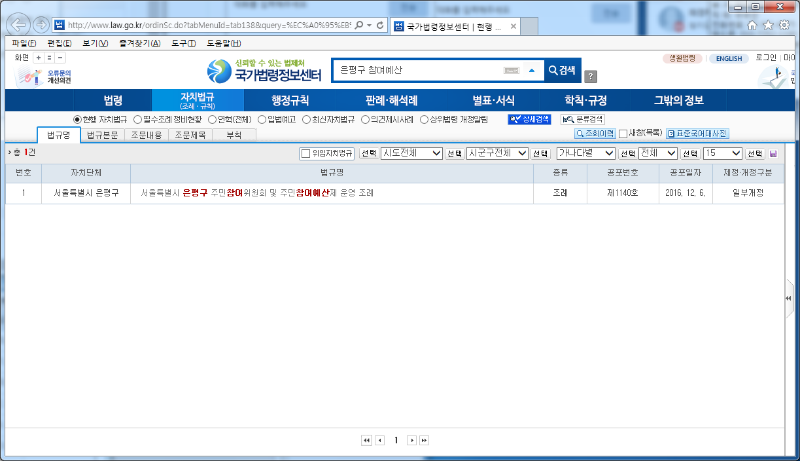Go to the first page of results
Image resolution: width=800 pixels, height=461 pixels.
click(366, 440)
